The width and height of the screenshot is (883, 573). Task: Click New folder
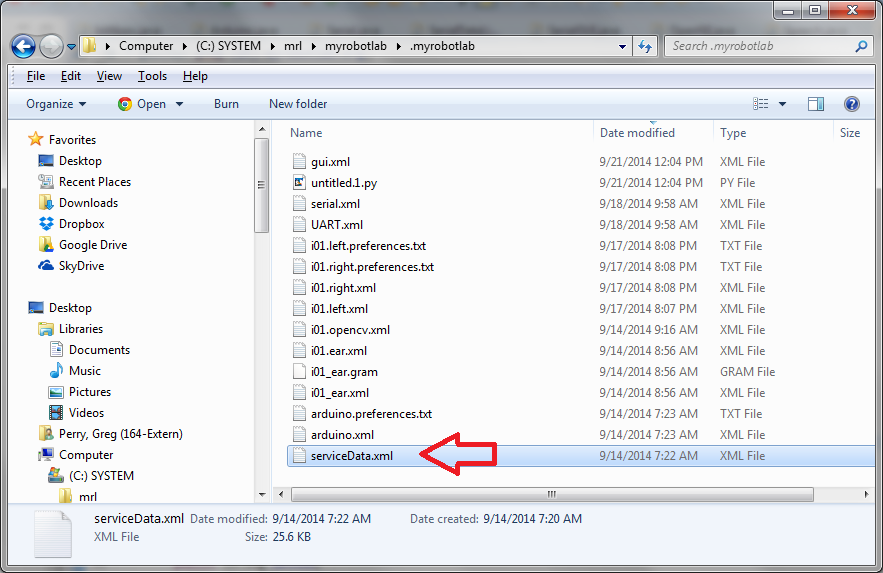pyautogui.click(x=298, y=104)
